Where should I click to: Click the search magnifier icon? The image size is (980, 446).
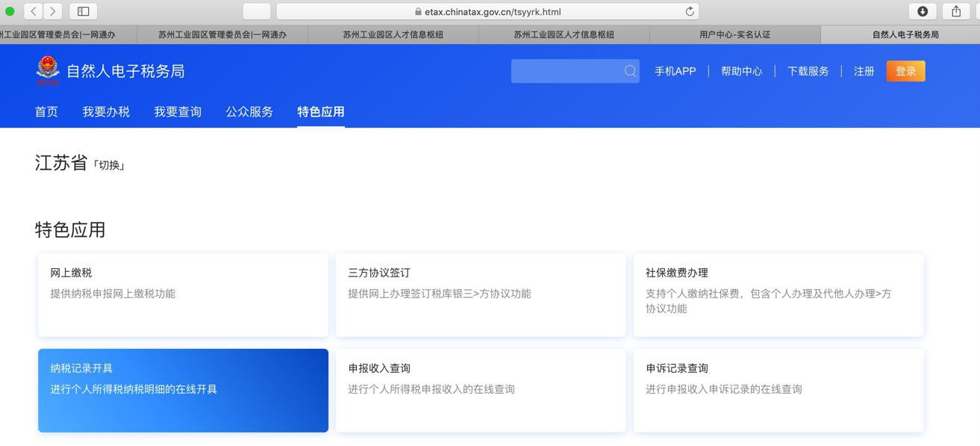coord(631,71)
